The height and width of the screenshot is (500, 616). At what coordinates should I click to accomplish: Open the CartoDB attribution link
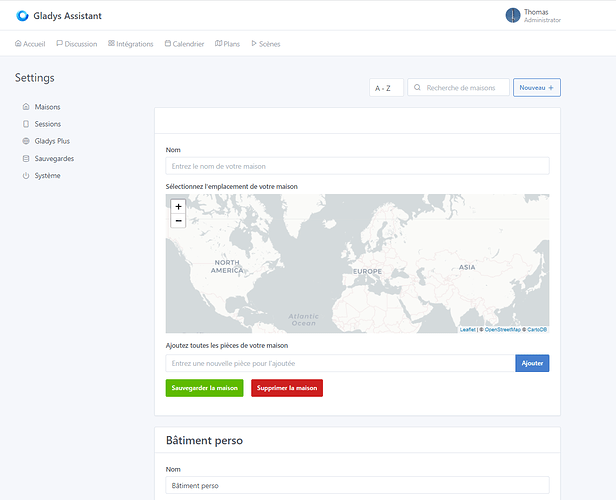537,330
